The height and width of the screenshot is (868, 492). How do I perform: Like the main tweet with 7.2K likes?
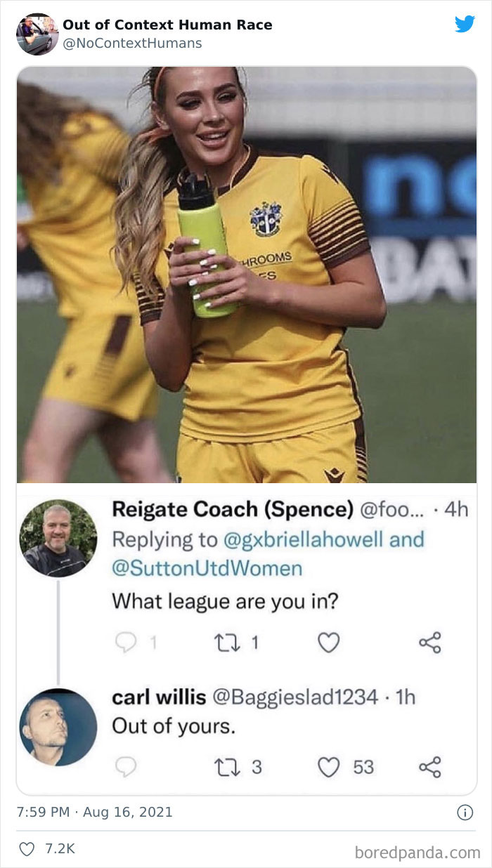click(28, 849)
